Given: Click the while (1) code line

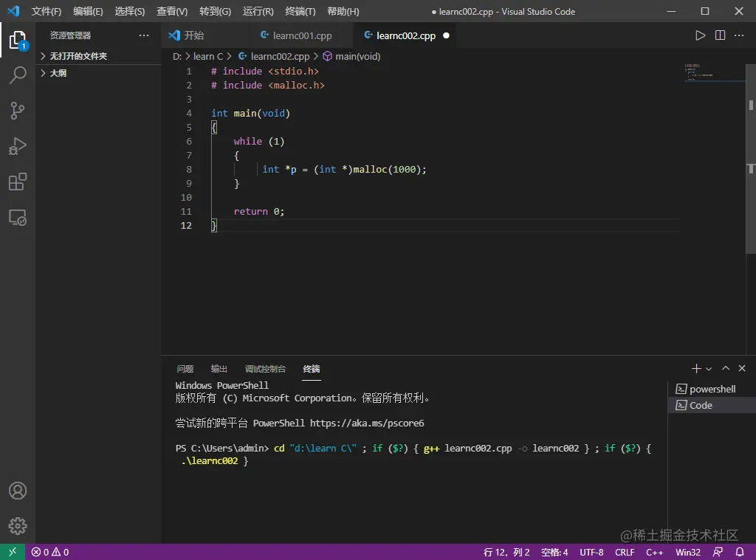Looking at the screenshot, I should click(259, 141).
